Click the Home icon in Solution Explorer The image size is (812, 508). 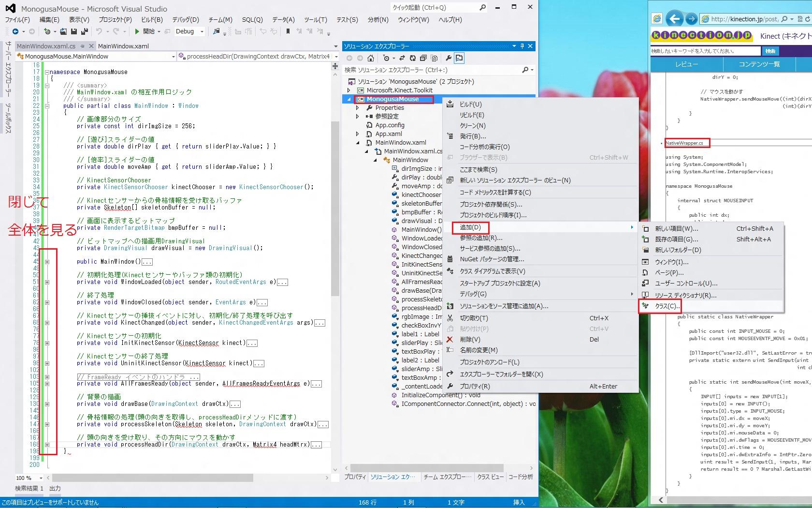tap(371, 58)
